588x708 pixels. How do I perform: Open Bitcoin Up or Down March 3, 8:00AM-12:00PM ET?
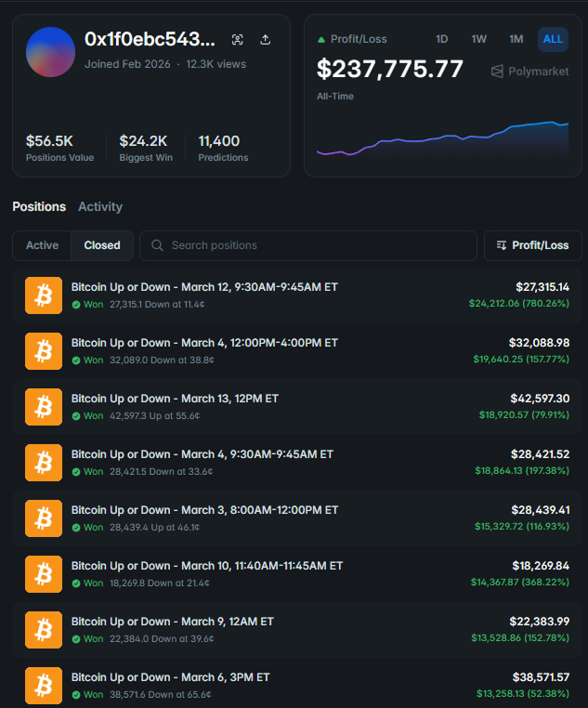click(204, 510)
